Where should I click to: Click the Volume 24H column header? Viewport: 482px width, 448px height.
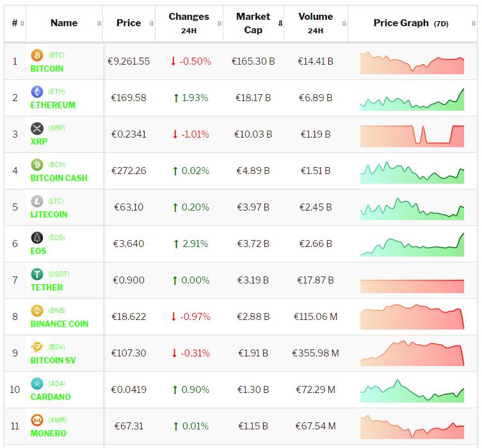(316, 23)
